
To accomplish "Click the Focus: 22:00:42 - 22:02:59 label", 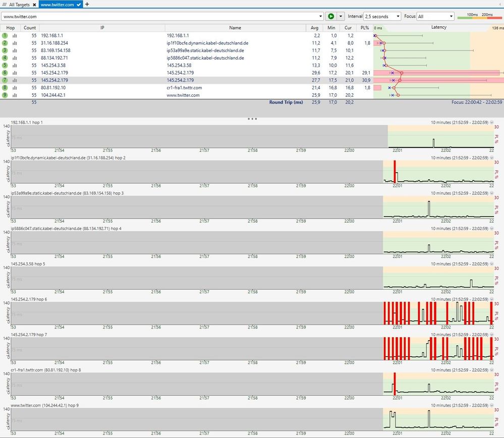I will [477, 102].
